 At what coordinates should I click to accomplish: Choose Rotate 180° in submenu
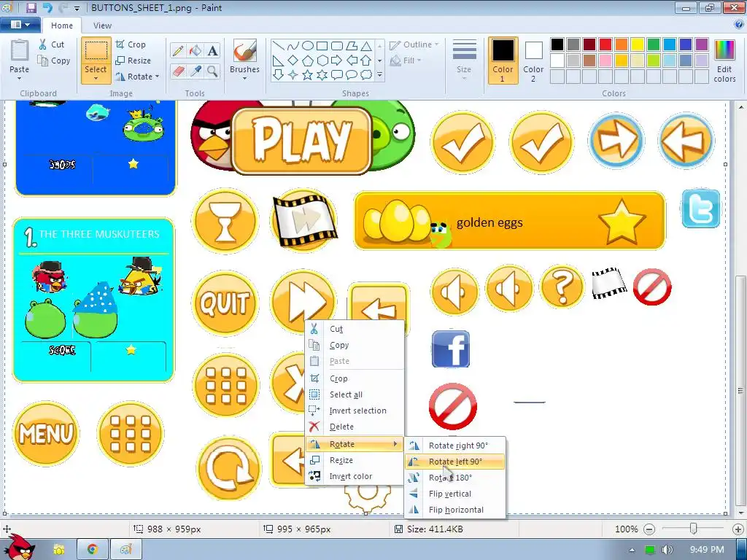tap(455, 478)
